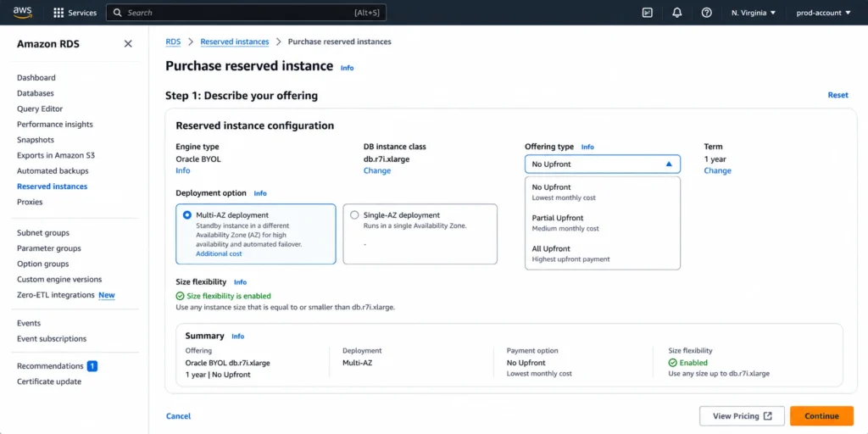This screenshot has width=868, height=434.
Task: Click the orange Continue button
Action: click(x=821, y=416)
